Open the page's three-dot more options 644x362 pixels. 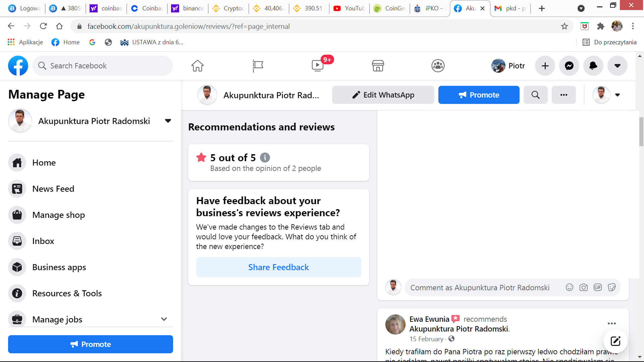pos(564,95)
